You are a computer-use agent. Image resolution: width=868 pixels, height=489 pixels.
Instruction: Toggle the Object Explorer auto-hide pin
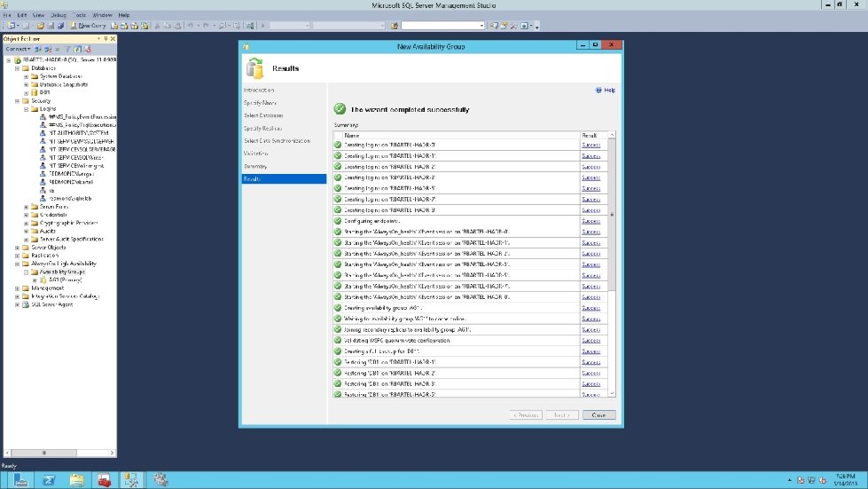click(106, 39)
